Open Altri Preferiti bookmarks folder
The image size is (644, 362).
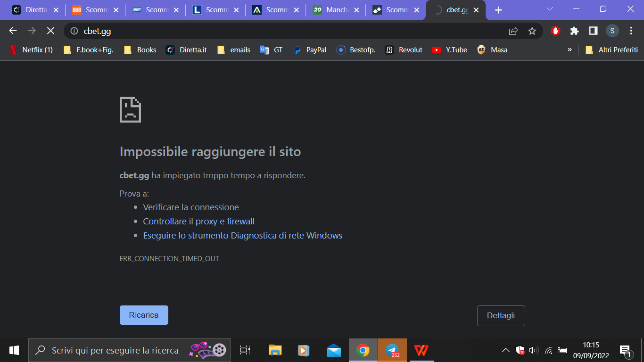coord(611,49)
